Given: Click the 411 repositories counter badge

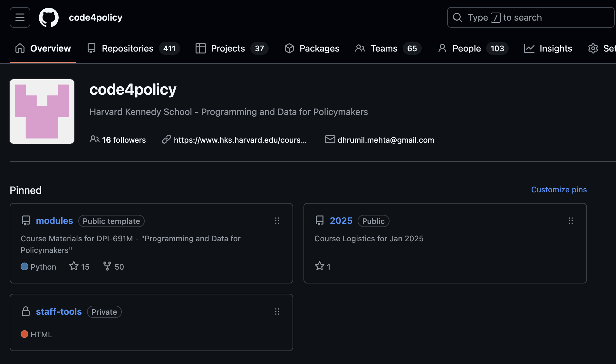Looking at the screenshot, I should 169,48.
